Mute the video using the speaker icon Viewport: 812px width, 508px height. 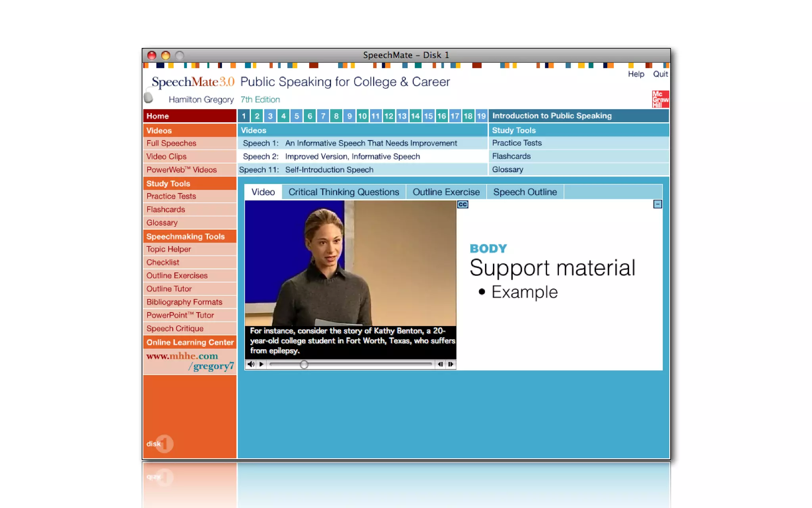coord(251,364)
